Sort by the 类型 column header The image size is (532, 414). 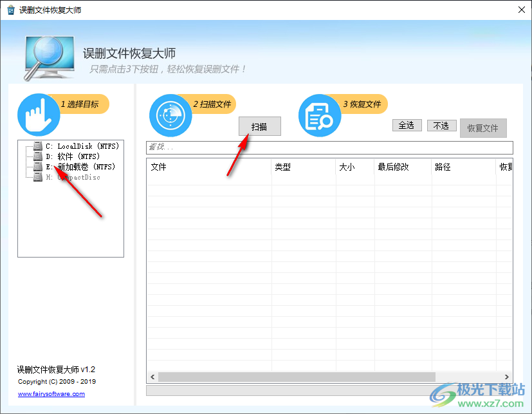click(304, 167)
